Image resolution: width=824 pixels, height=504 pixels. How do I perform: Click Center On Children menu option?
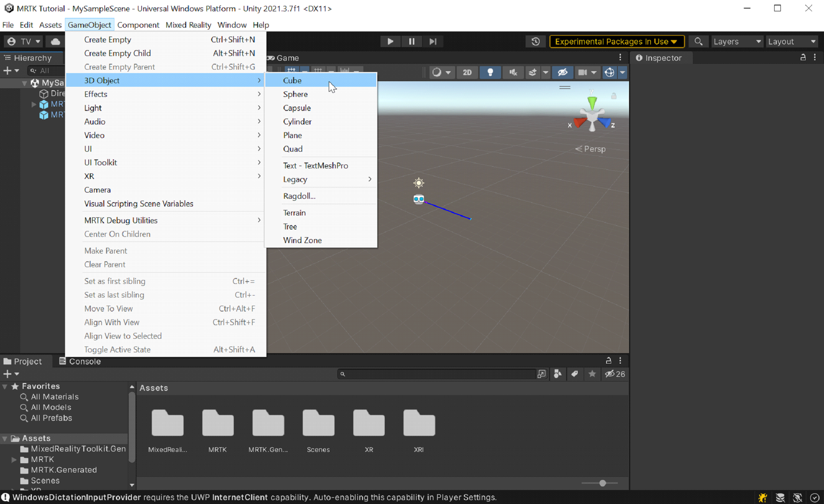pos(117,234)
